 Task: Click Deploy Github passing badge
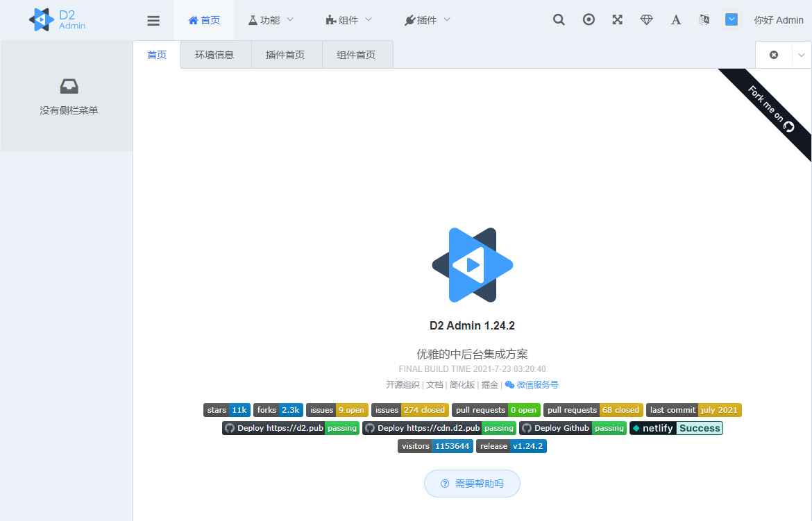573,428
